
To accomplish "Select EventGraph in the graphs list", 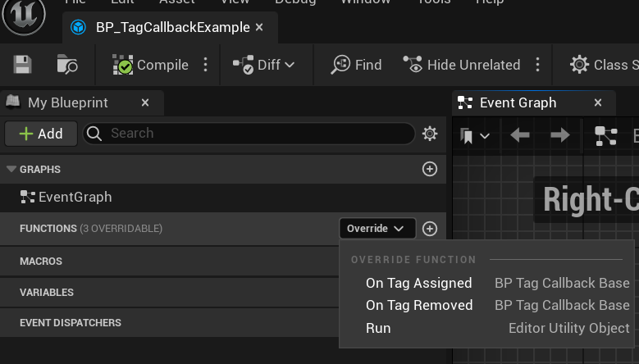I will (x=74, y=197).
